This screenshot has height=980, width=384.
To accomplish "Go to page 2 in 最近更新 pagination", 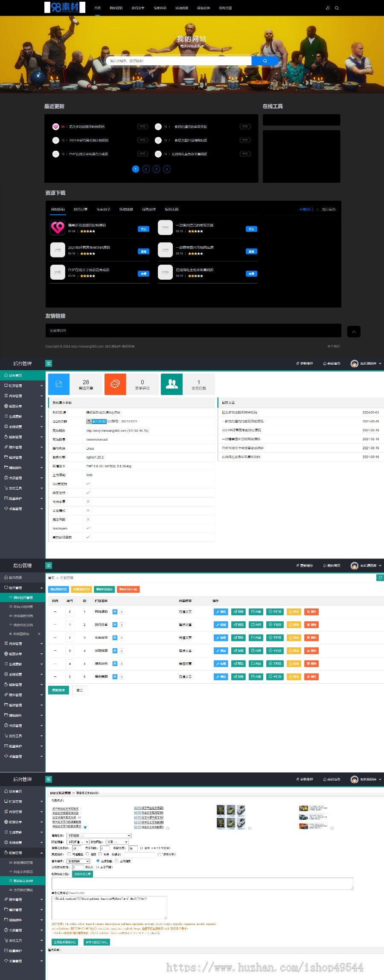I will pyautogui.click(x=146, y=169).
